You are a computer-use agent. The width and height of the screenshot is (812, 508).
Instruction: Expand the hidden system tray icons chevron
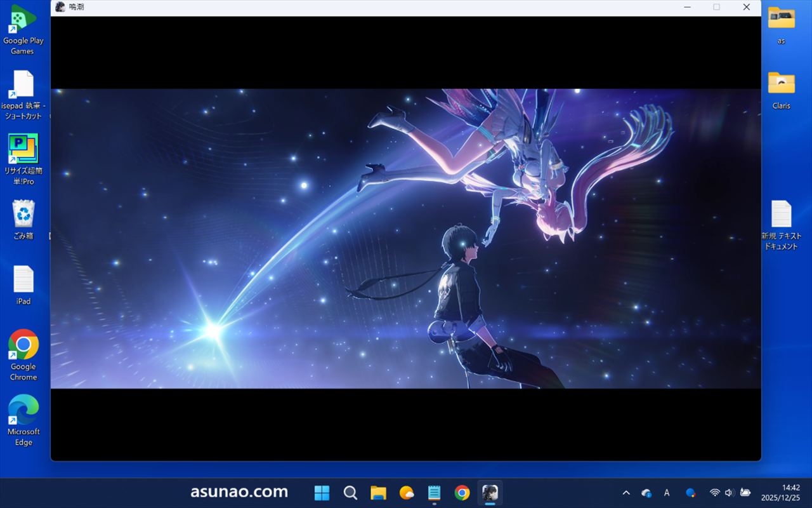[626, 493]
